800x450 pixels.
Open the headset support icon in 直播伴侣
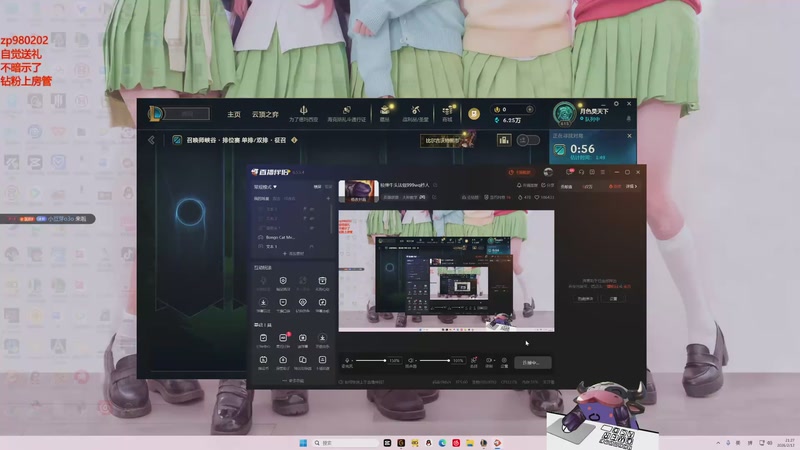click(582, 172)
